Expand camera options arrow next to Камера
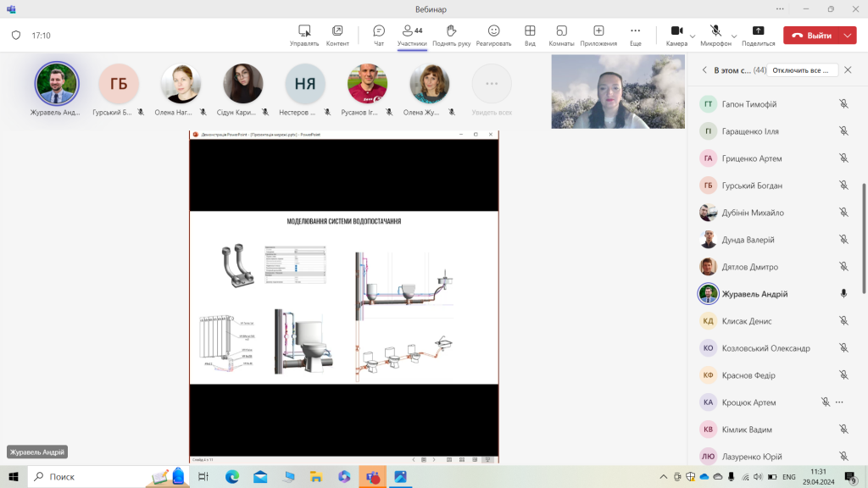The height and width of the screenshot is (488, 868). click(693, 36)
